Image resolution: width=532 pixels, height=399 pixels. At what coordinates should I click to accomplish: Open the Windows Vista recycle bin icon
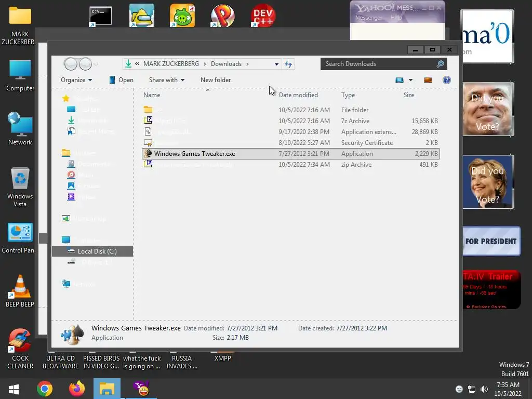pyautogui.click(x=20, y=187)
